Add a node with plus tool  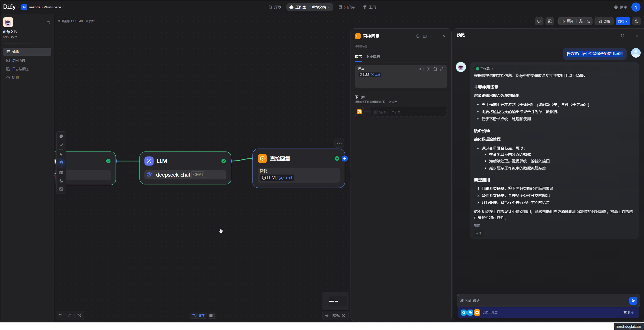61,136
